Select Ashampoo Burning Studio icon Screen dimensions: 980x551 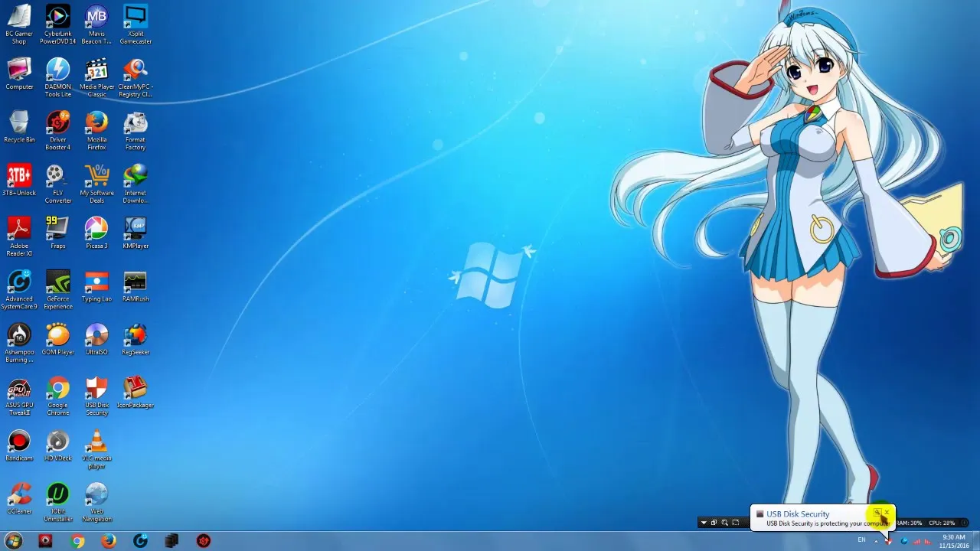tap(19, 343)
